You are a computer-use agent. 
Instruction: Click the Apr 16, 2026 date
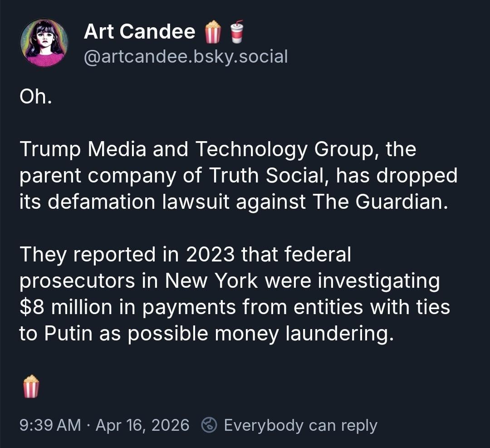tap(142, 425)
